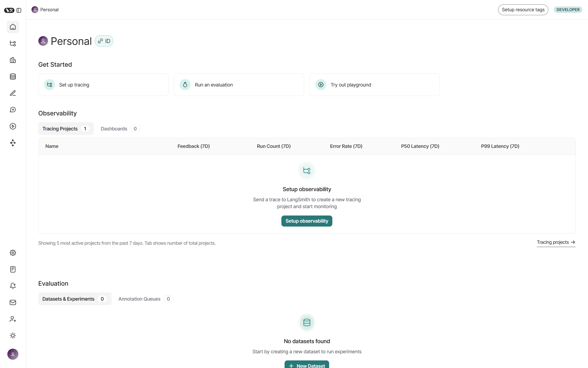Click P99 Latency (7D) column header
This screenshot has height=368, width=588.
500,146
